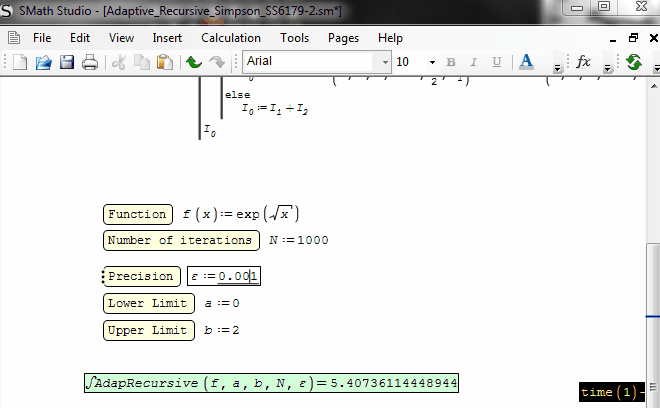Expand the Arial font name dropdown

click(x=382, y=62)
